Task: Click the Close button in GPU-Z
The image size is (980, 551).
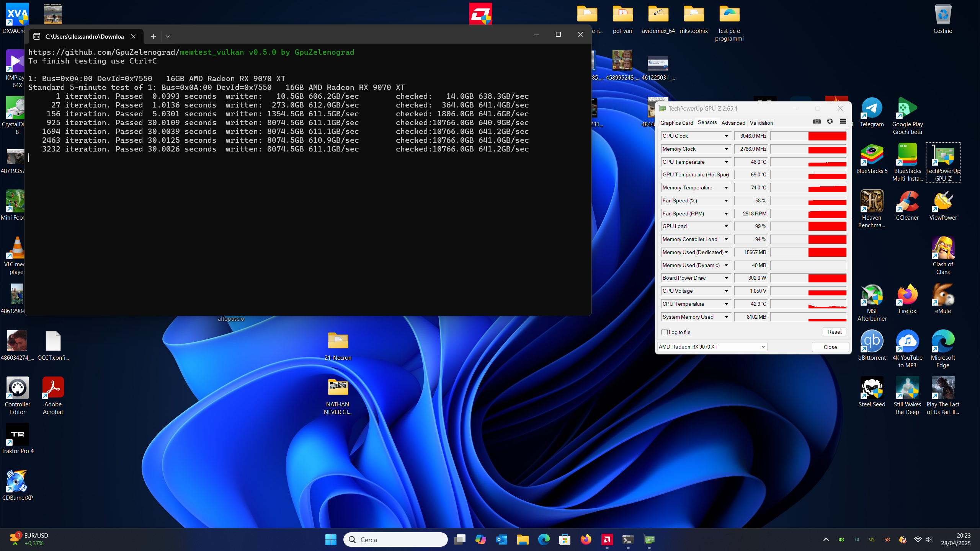Action: click(x=830, y=347)
